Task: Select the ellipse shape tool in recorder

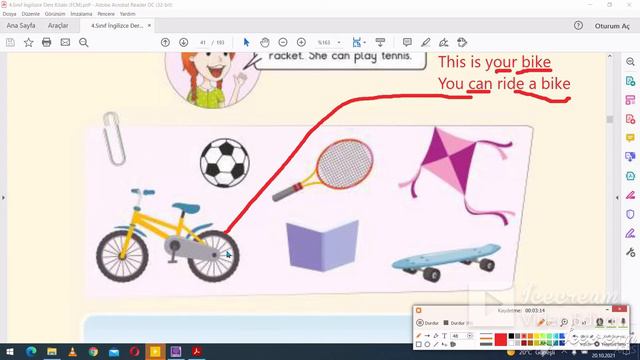Action: tap(427, 344)
